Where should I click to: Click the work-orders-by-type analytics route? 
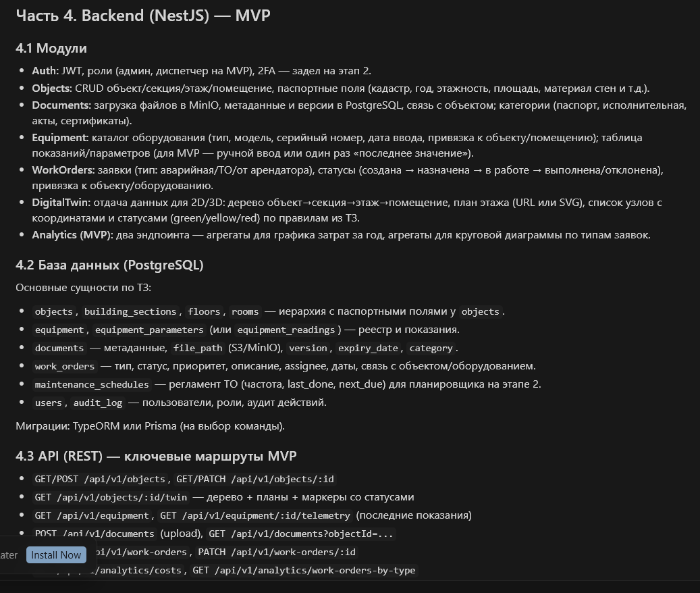(304, 571)
